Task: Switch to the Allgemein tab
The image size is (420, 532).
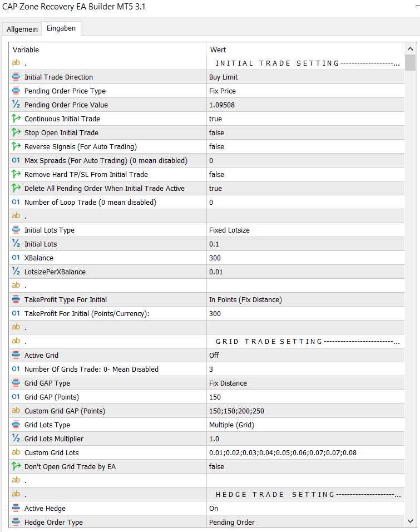Action: point(22,29)
